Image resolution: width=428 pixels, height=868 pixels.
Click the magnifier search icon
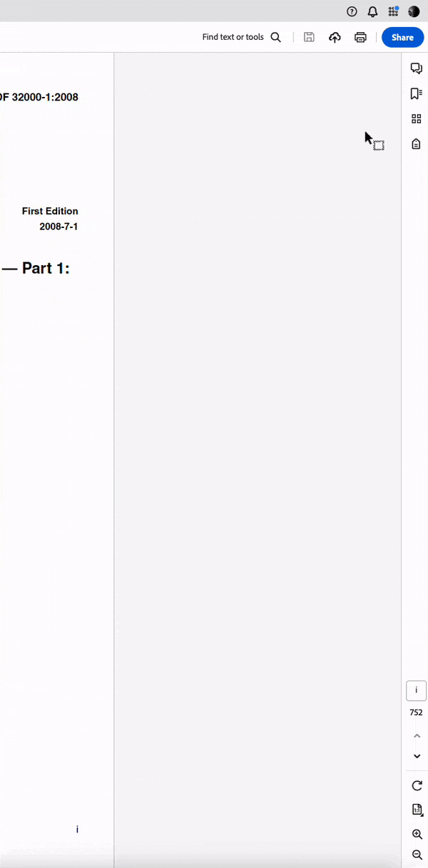(275, 37)
